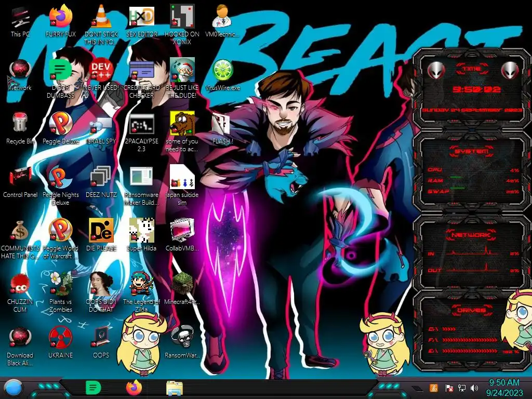The image size is (532, 399).
Task: Open Minecraft4Fr... grass block icon
Action: [182, 289]
